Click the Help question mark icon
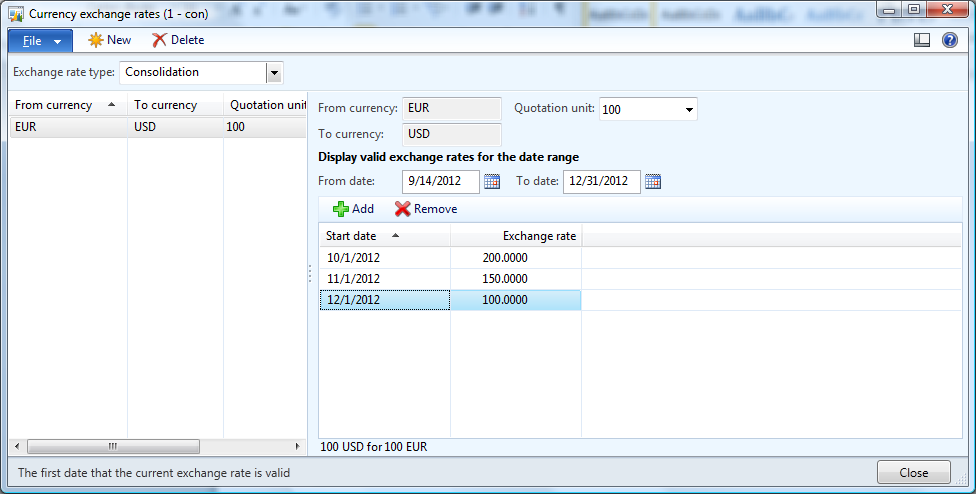Viewport: 976px width, 494px height. [x=949, y=40]
